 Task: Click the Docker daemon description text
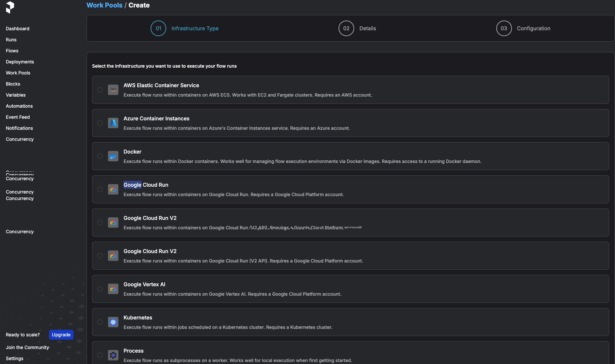tap(302, 161)
